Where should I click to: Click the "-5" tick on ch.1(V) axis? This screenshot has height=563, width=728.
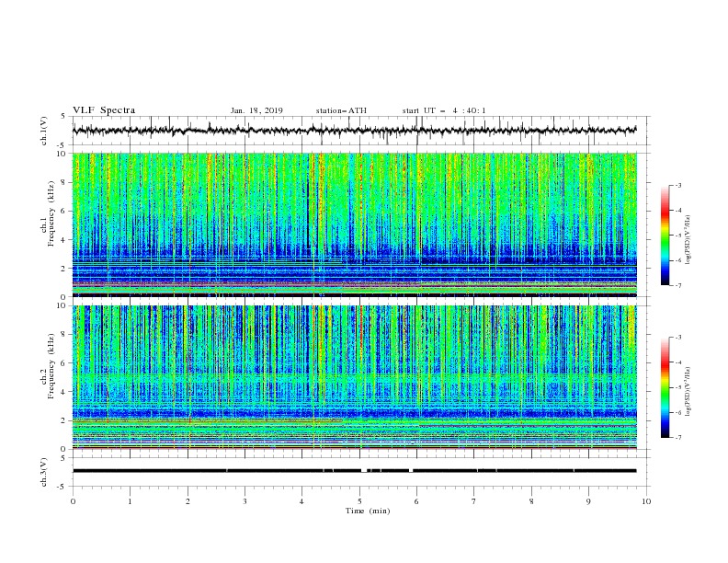coord(62,144)
